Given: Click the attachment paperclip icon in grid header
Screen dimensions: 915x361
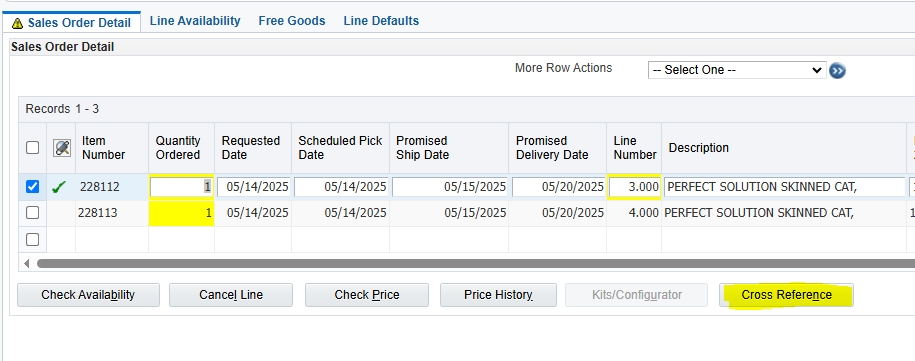Looking at the screenshot, I should coord(61,148).
